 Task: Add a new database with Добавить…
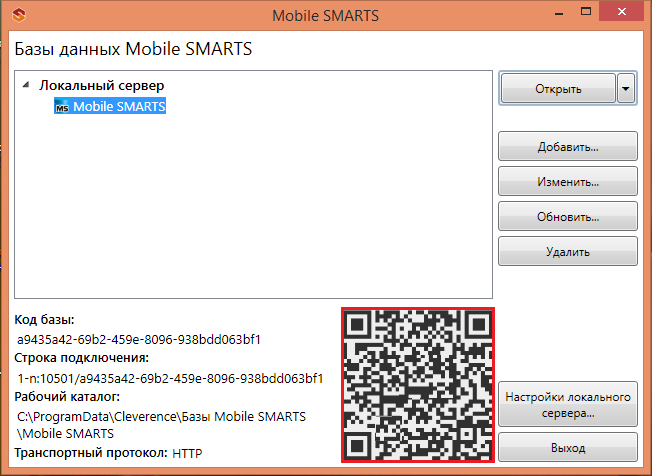click(x=568, y=146)
